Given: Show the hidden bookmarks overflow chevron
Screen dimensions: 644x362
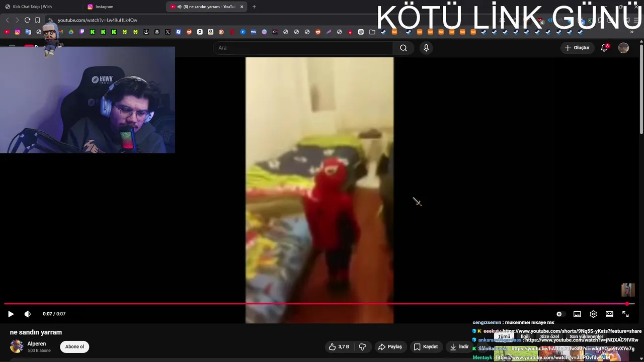Looking at the screenshot, I should pyautogui.click(x=631, y=32).
